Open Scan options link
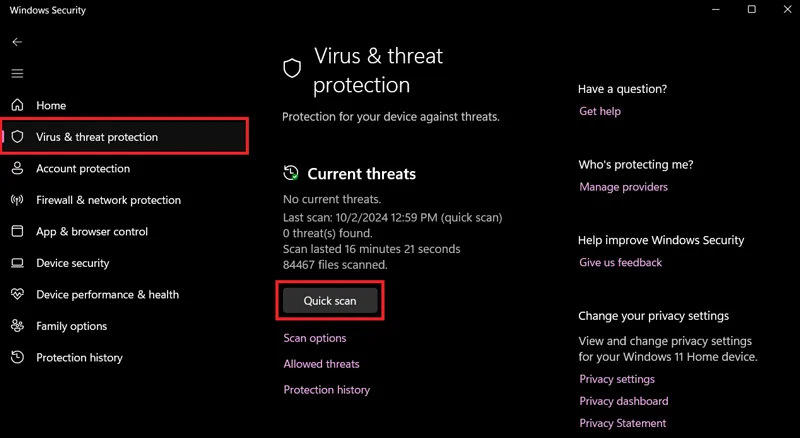Image resolution: width=800 pixels, height=438 pixels. coord(315,338)
